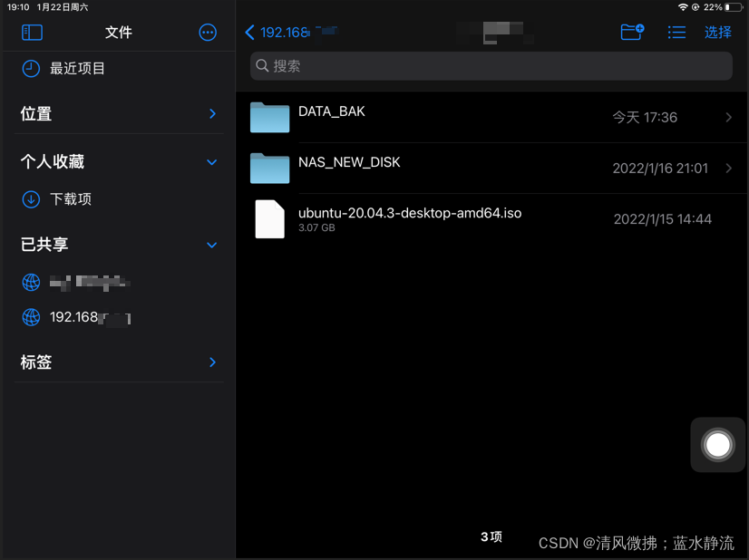Image resolution: width=749 pixels, height=560 pixels.
Task: Select the ubuntu-20.04.3-desktop-amd64.iso filename
Action: coord(410,213)
